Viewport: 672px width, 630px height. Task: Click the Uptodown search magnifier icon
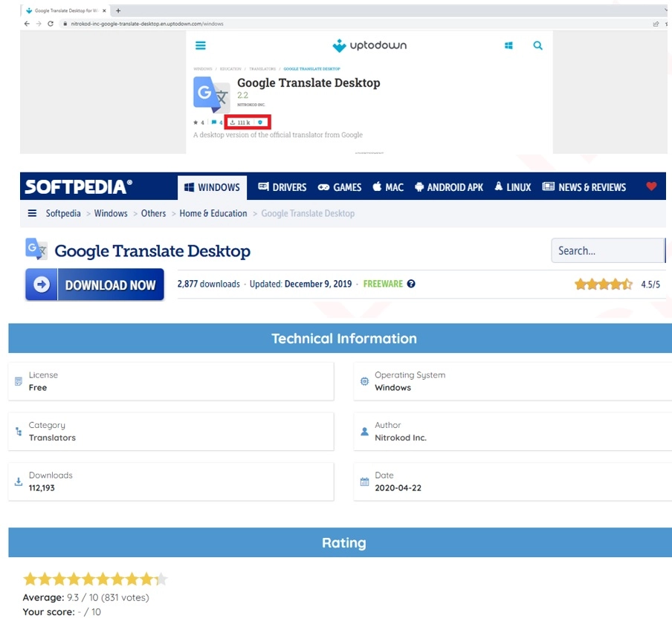(x=537, y=45)
